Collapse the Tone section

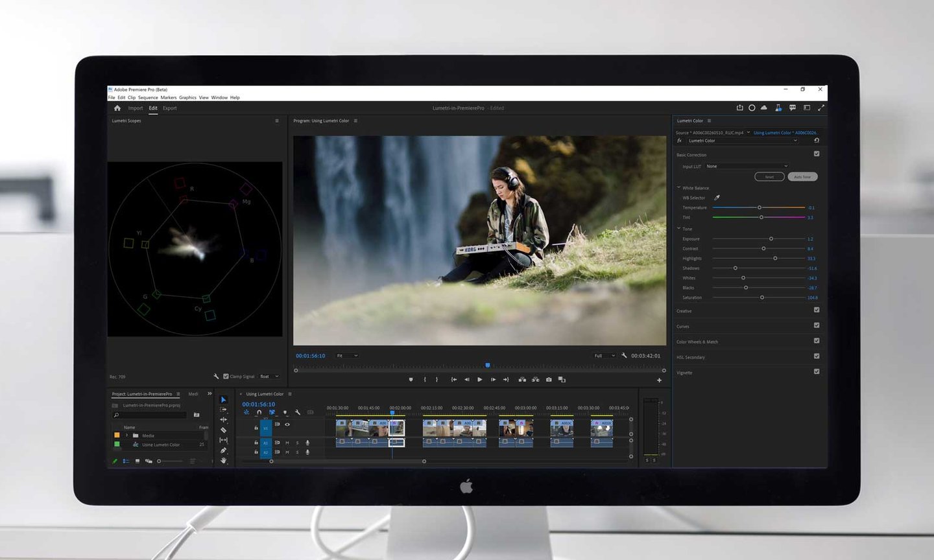pos(678,228)
